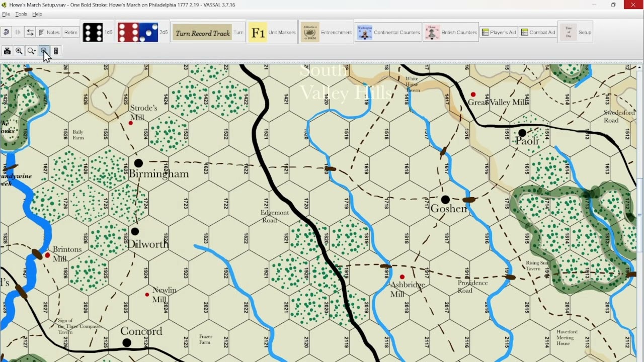Open the zoom level select dropdown
Image resolution: width=644 pixels, height=362 pixels.
31,51
